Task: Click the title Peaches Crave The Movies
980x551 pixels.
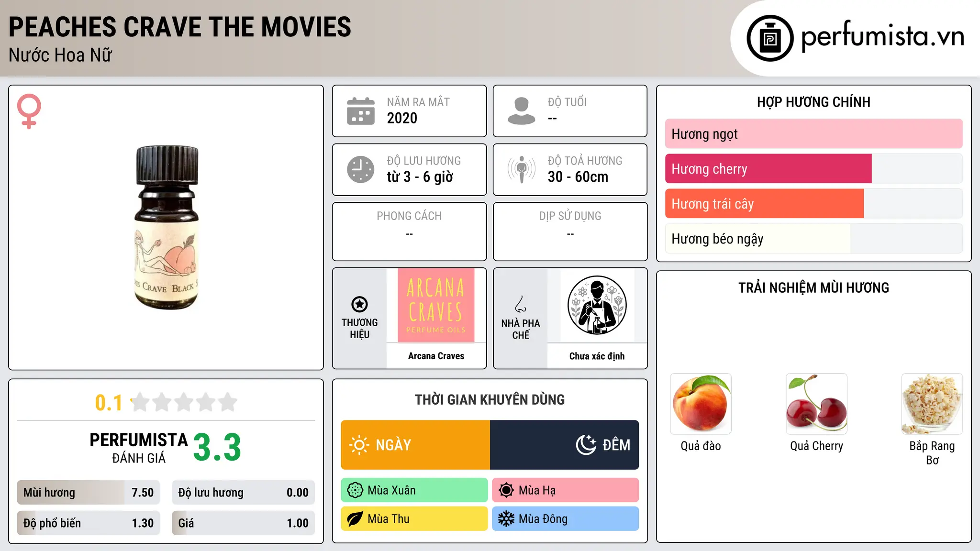Action: tap(180, 27)
